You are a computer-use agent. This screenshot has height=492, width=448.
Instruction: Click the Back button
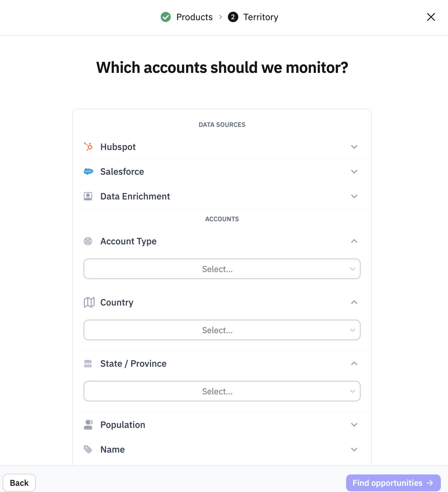pos(19,483)
